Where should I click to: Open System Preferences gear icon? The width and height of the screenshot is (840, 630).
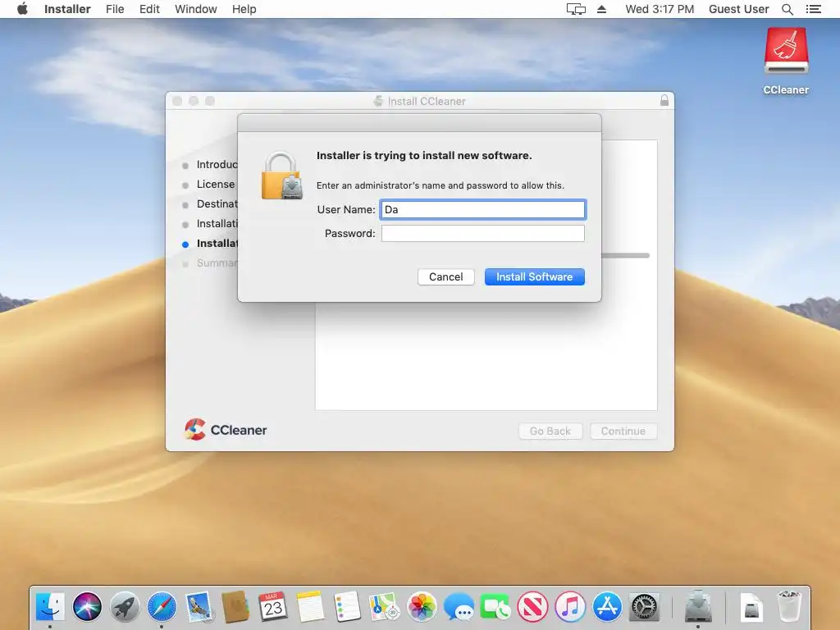645,607
